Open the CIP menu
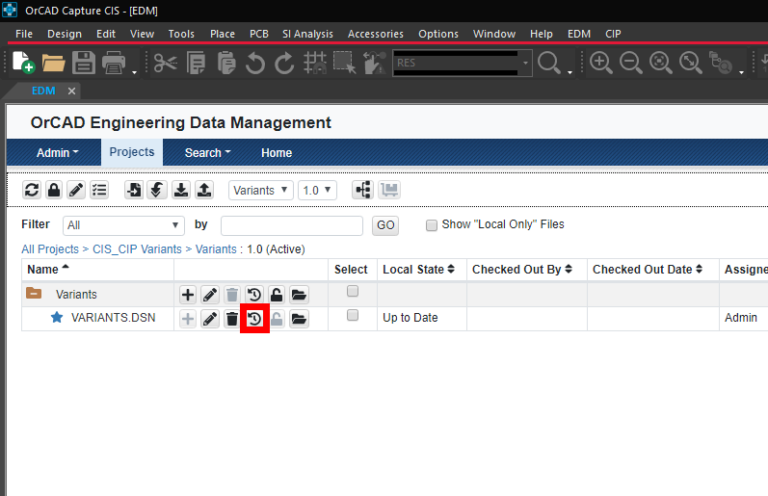Screen dimensions: 768x496 click(613, 34)
